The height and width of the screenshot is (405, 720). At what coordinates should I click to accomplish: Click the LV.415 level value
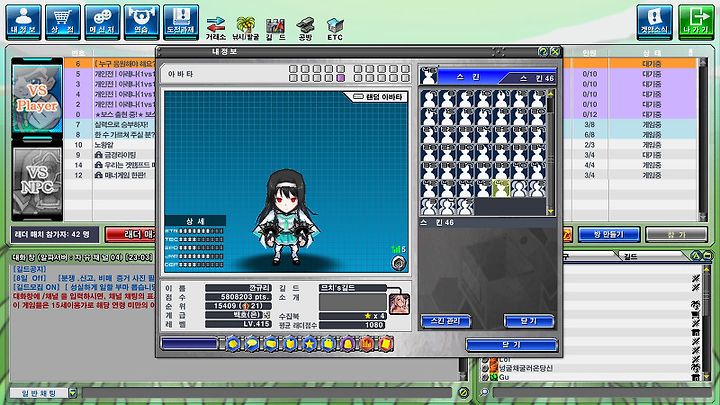tap(238, 324)
